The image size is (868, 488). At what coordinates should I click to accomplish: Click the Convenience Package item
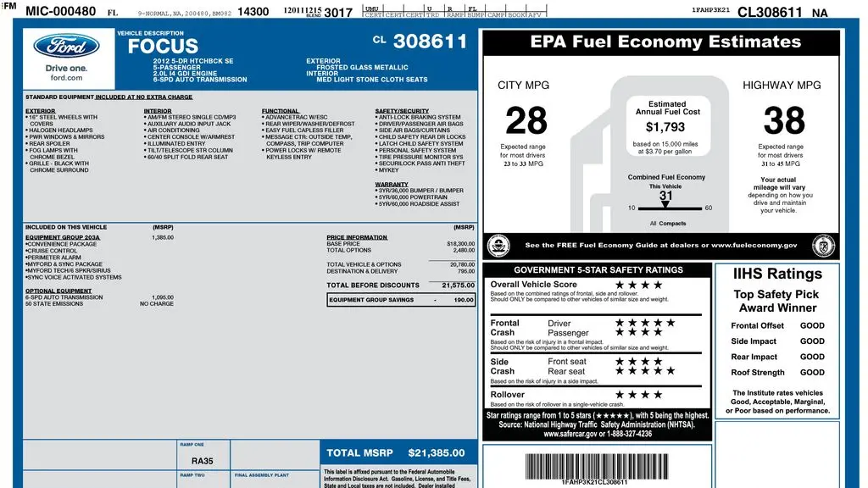[x=61, y=244]
